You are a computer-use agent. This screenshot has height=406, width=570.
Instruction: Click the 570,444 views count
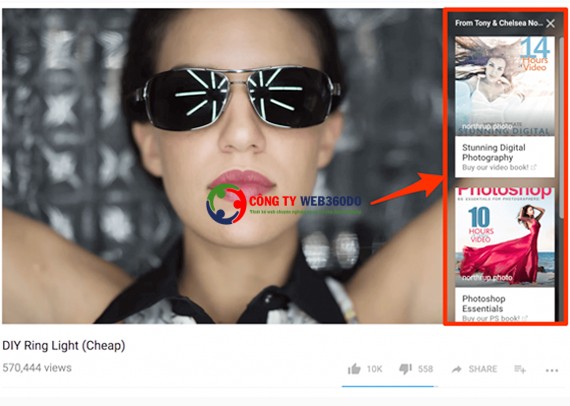tap(37, 368)
